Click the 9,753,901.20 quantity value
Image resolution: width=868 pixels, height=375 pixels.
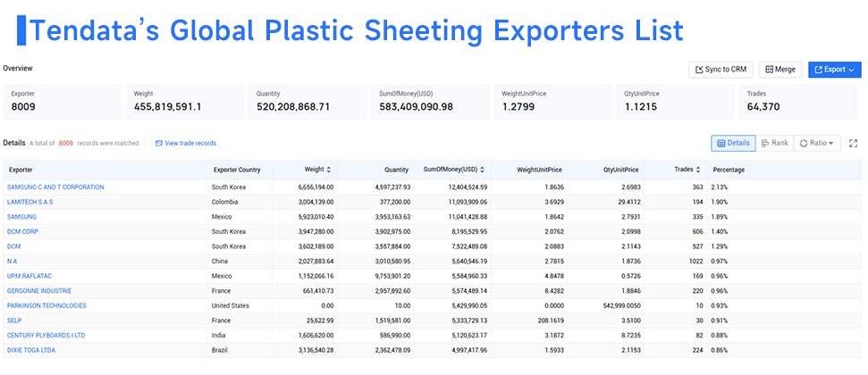point(391,276)
